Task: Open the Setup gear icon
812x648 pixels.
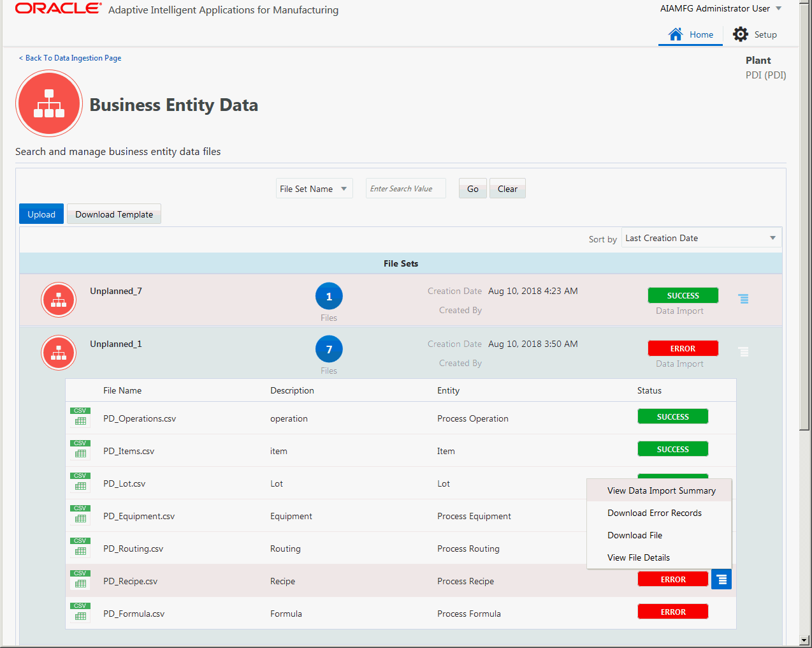Action: [x=740, y=34]
